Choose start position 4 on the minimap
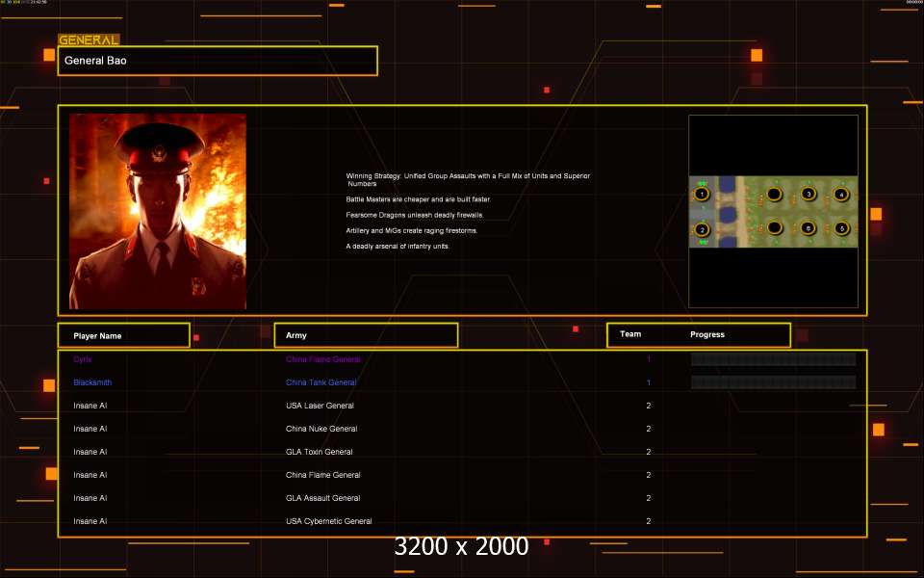924x578 pixels. (841, 195)
